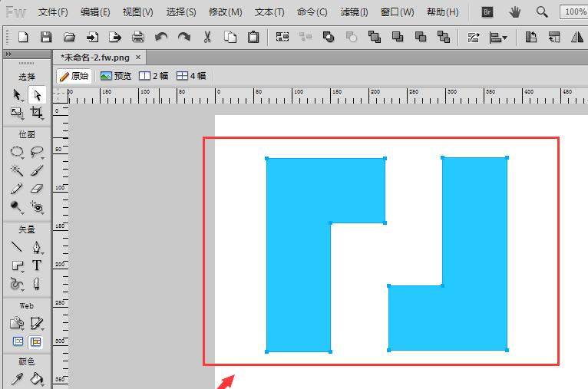Select the Paint Bucket tool

37,378
